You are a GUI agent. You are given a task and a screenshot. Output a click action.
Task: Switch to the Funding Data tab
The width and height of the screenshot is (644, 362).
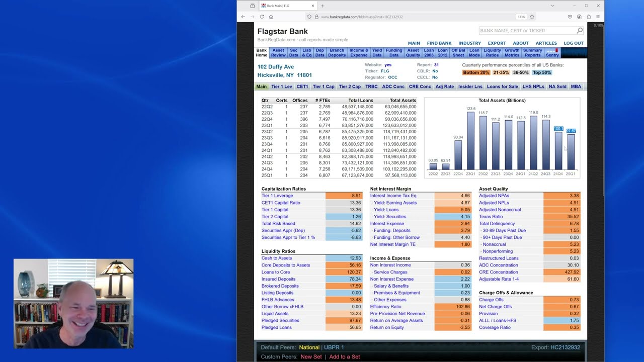click(x=394, y=53)
